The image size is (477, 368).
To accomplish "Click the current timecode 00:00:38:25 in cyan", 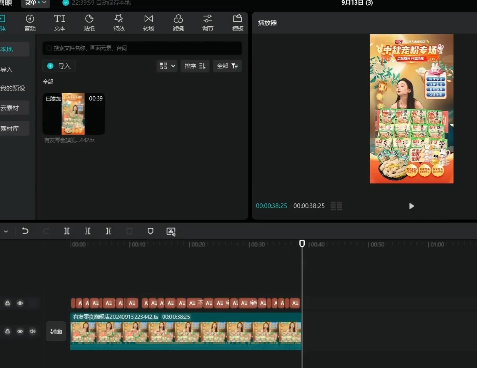I will pyautogui.click(x=271, y=206).
